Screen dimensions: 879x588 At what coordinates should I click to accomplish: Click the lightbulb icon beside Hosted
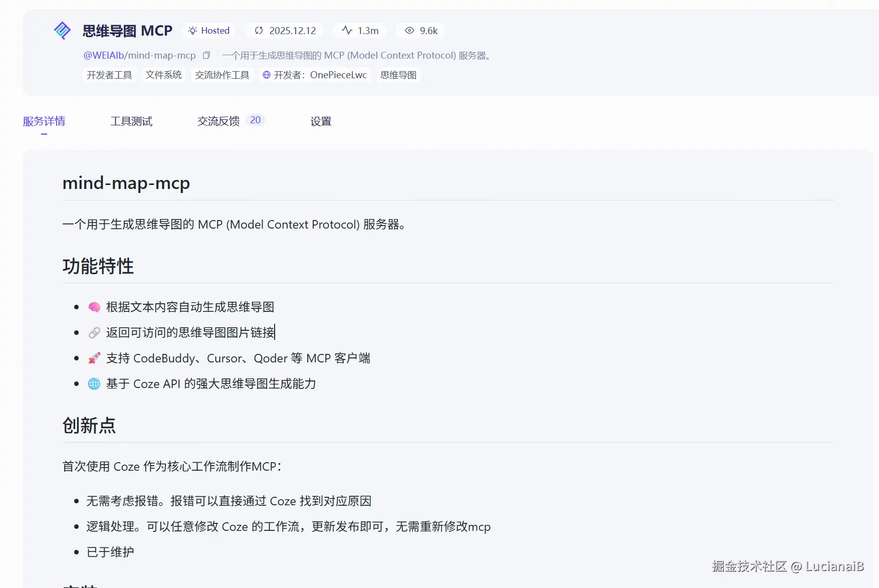coord(192,31)
